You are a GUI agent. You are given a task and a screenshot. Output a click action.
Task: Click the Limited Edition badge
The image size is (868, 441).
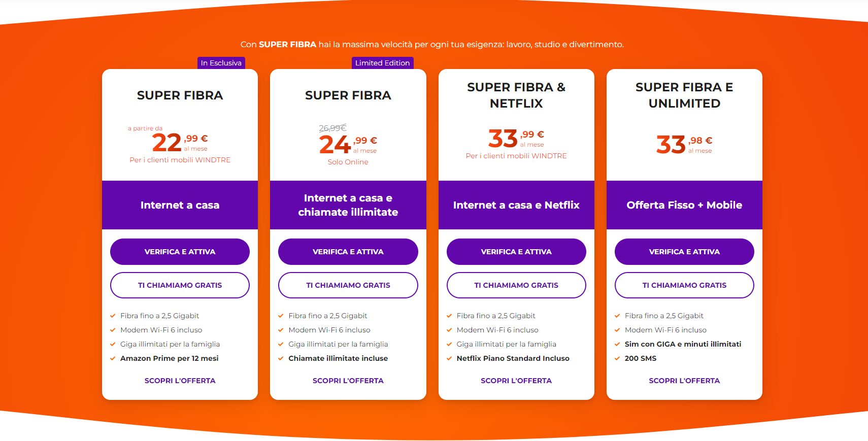382,63
